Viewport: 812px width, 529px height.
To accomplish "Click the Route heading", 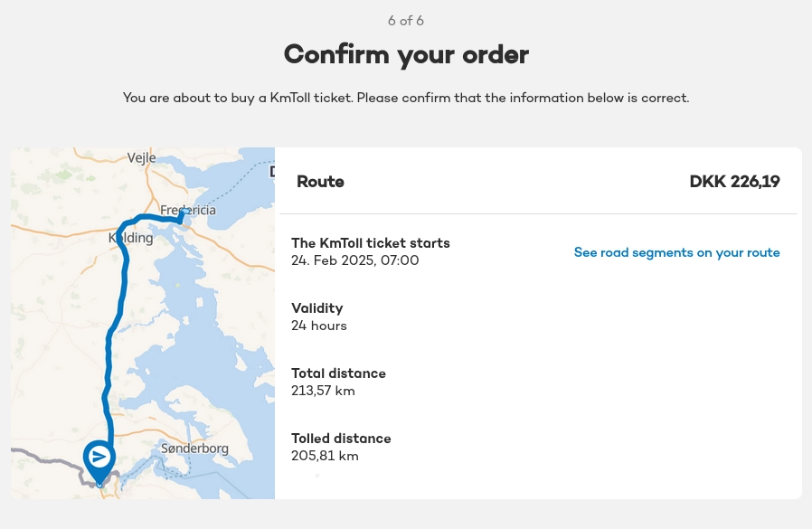I will [320, 182].
